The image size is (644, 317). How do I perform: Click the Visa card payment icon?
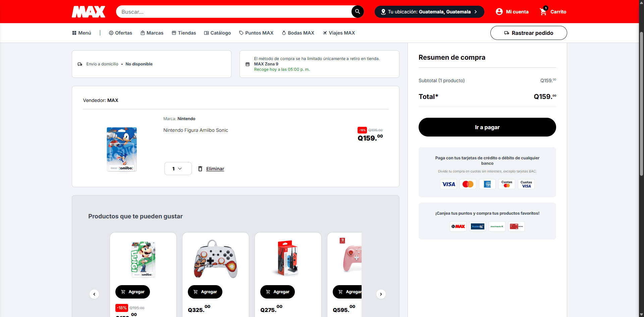click(448, 184)
